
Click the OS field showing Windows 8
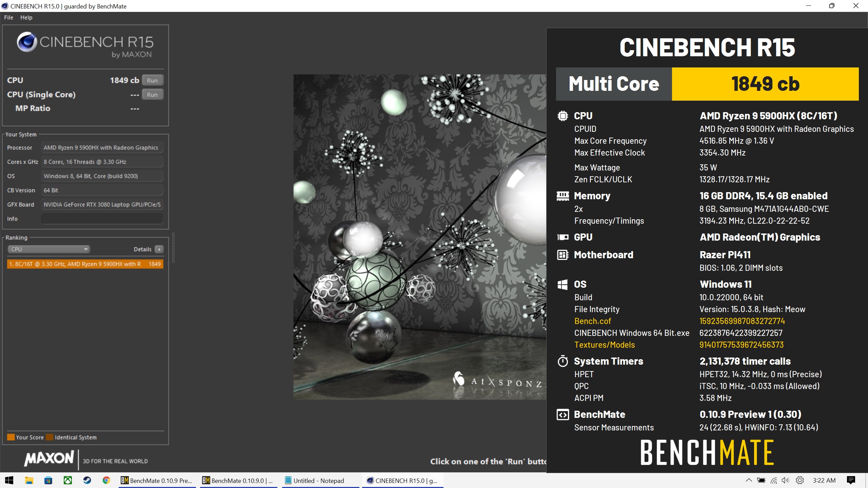point(102,176)
